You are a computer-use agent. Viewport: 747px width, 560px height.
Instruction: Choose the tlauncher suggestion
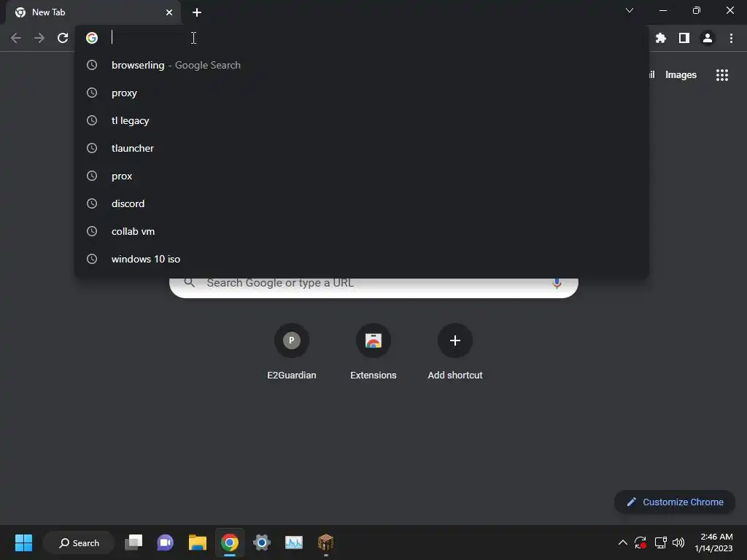pyautogui.click(x=362, y=148)
